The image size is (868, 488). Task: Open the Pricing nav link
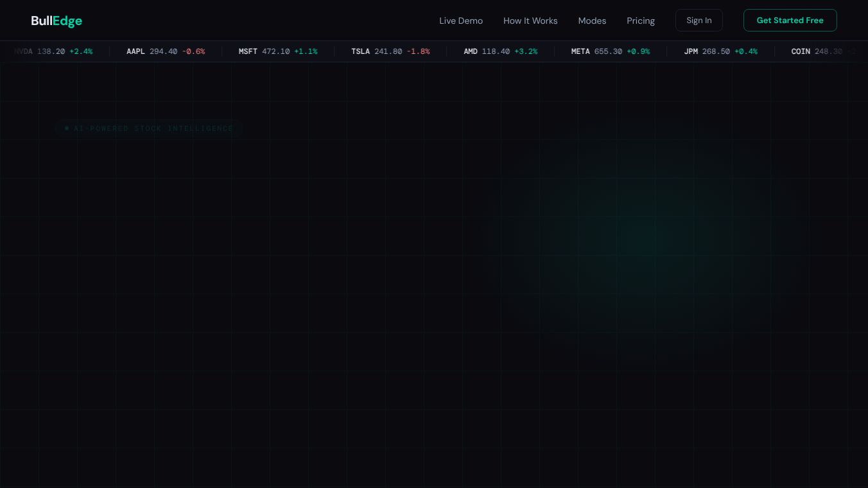pyautogui.click(x=641, y=21)
